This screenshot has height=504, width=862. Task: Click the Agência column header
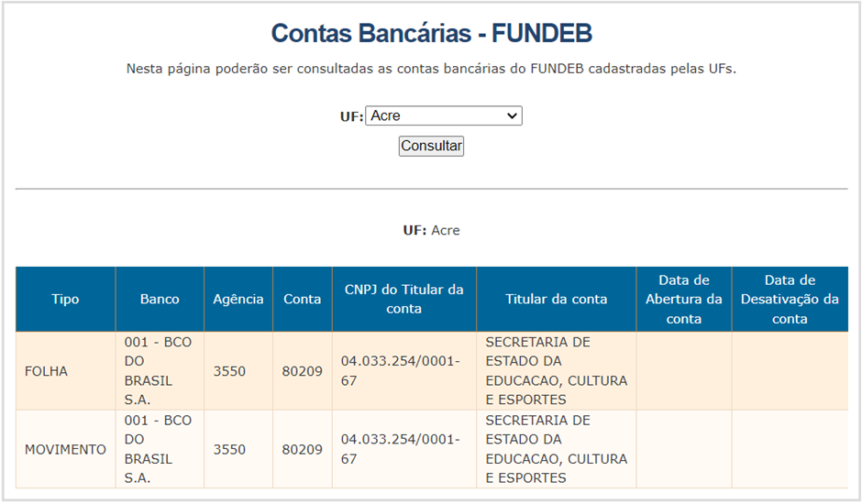click(238, 299)
